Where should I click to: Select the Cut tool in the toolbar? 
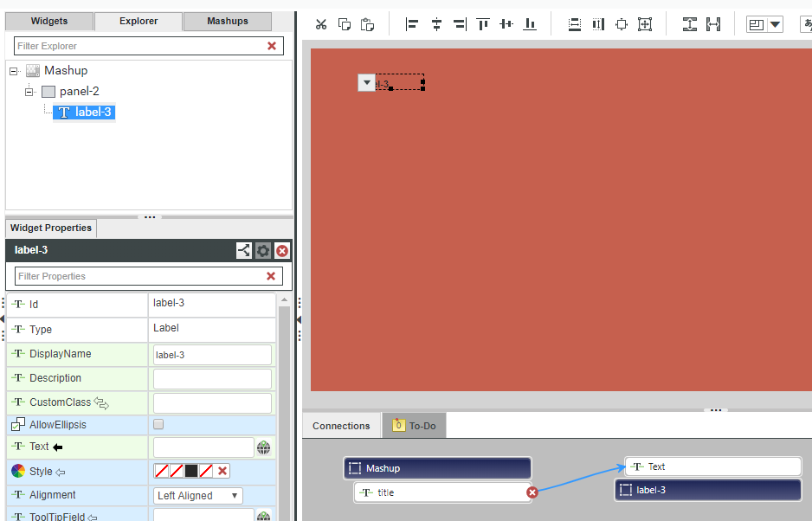(x=321, y=24)
